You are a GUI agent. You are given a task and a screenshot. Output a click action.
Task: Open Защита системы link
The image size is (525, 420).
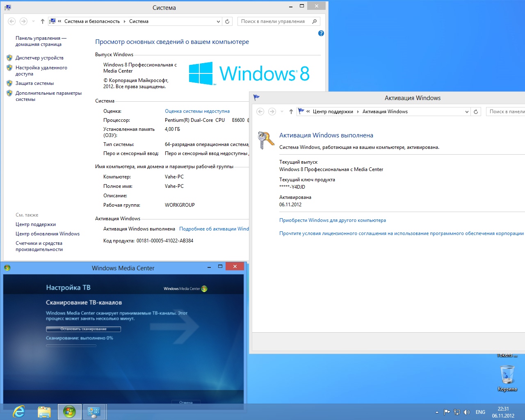[34, 83]
